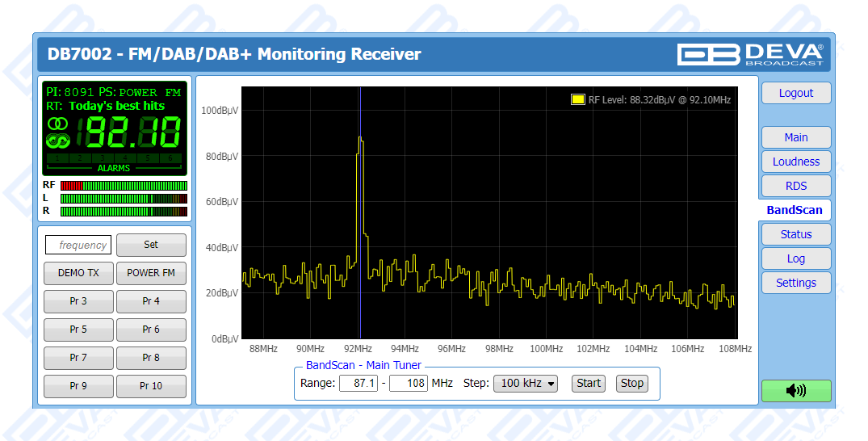
Task: Open the Step size dropdown
Action: click(x=525, y=384)
